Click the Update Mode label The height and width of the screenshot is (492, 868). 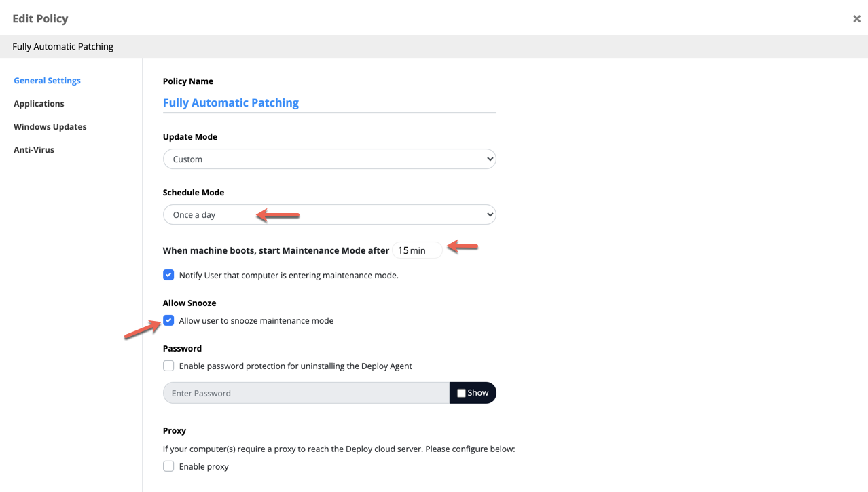[190, 137]
